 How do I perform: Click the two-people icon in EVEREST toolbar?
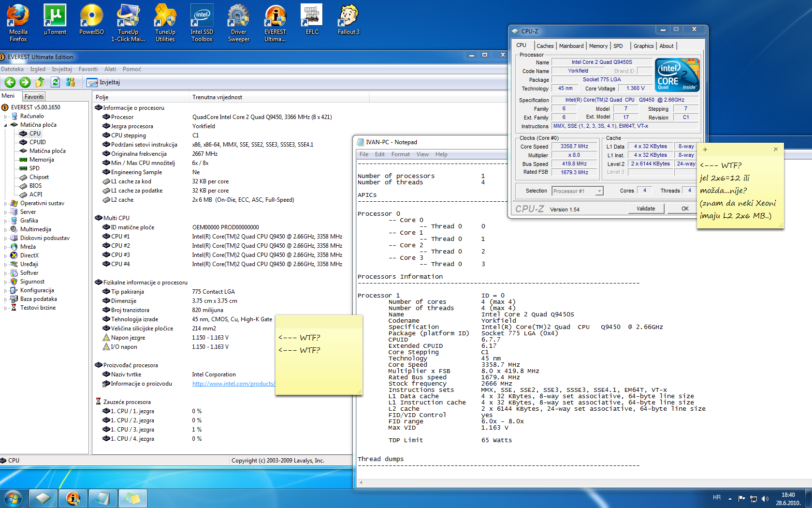(71, 82)
